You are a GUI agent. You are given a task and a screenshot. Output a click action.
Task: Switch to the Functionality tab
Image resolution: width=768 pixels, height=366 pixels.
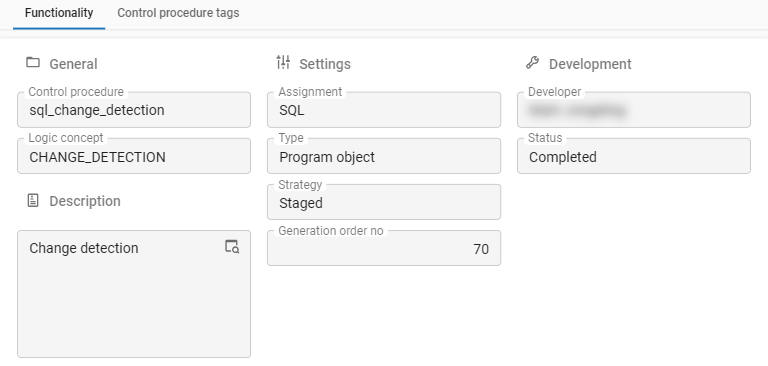[59, 13]
